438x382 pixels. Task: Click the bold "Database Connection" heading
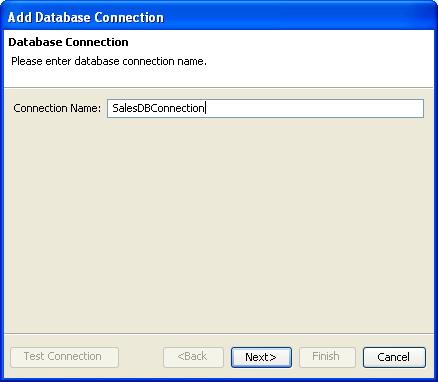pos(68,42)
